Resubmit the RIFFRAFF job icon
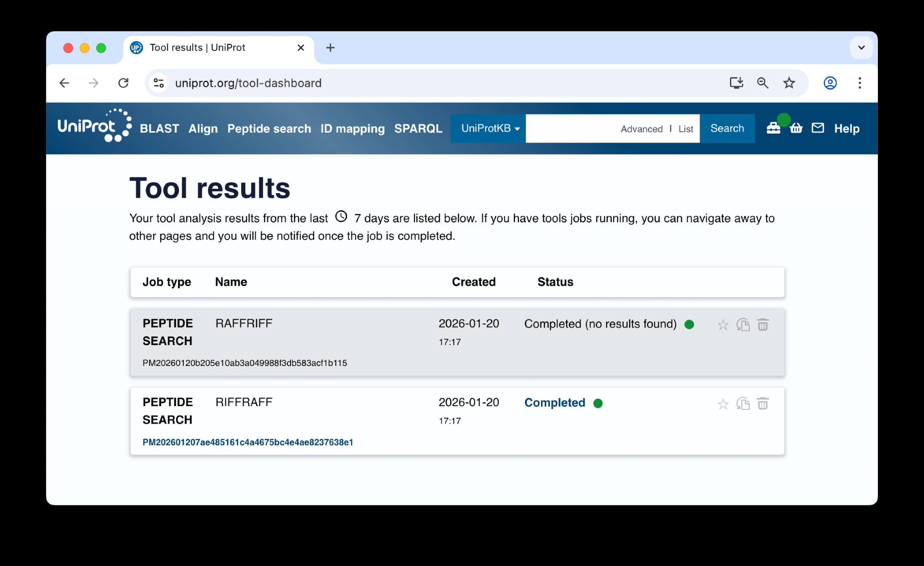924x566 pixels. click(743, 404)
